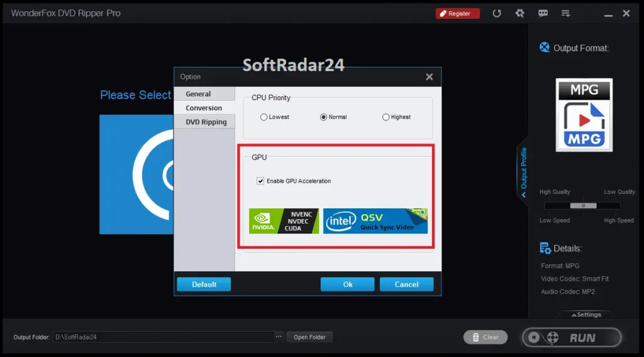This screenshot has height=357, width=644.
Task: Close the WonderFox DVD Ripper Pro window
Action: click(x=626, y=14)
